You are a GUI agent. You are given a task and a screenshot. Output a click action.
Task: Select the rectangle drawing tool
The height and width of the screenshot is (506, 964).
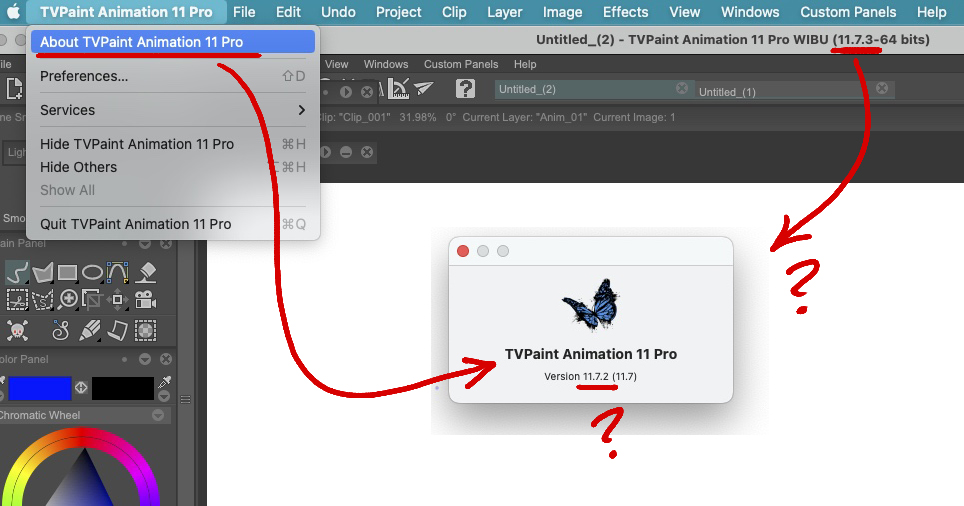tap(67, 272)
